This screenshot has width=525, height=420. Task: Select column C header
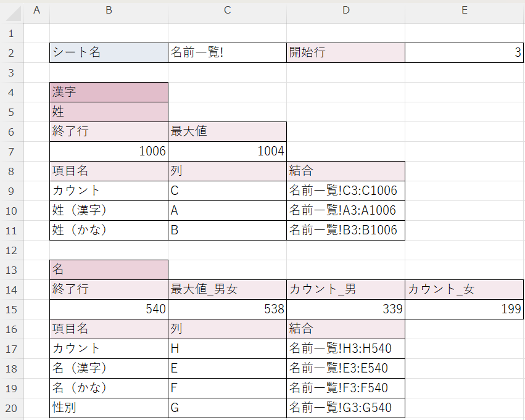pyautogui.click(x=227, y=11)
